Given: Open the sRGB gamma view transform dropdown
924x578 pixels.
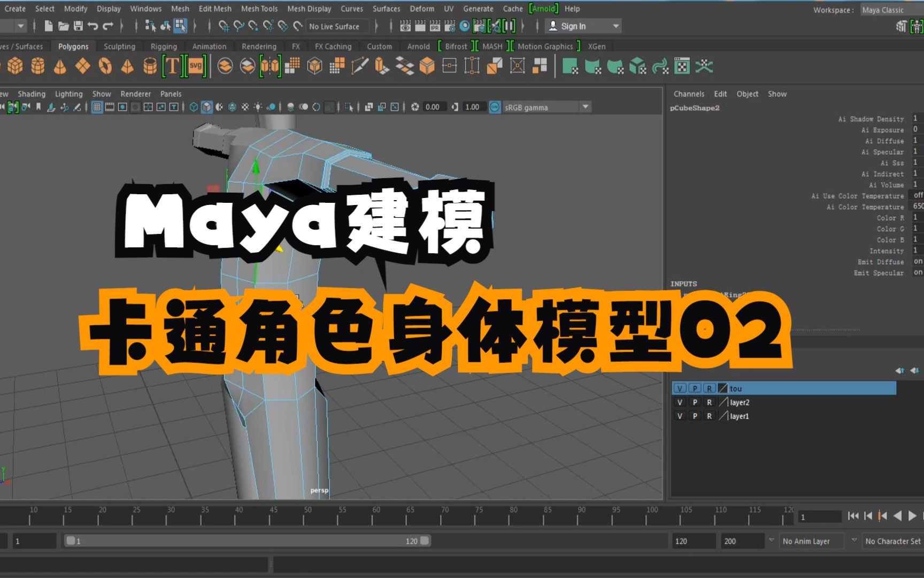Looking at the screenshot, I should 585,107.
